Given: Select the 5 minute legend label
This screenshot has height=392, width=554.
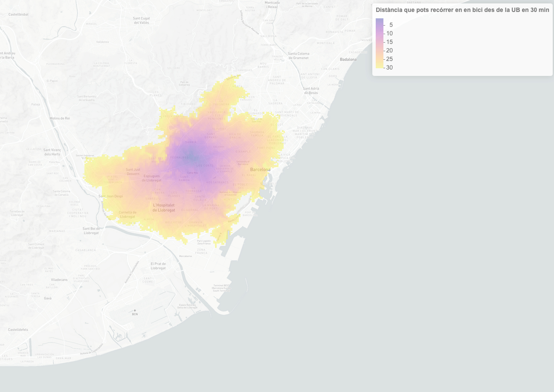Looking at the screenshot, I should pos(391,25).
